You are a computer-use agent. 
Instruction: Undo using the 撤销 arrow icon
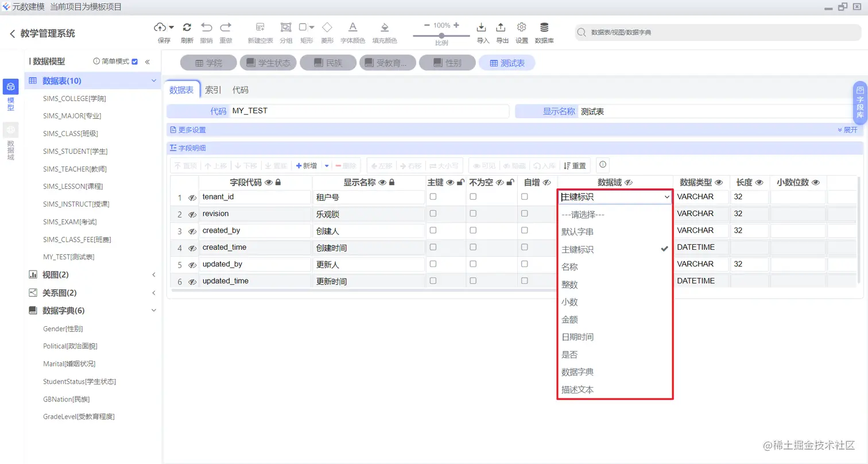point(206,27)
